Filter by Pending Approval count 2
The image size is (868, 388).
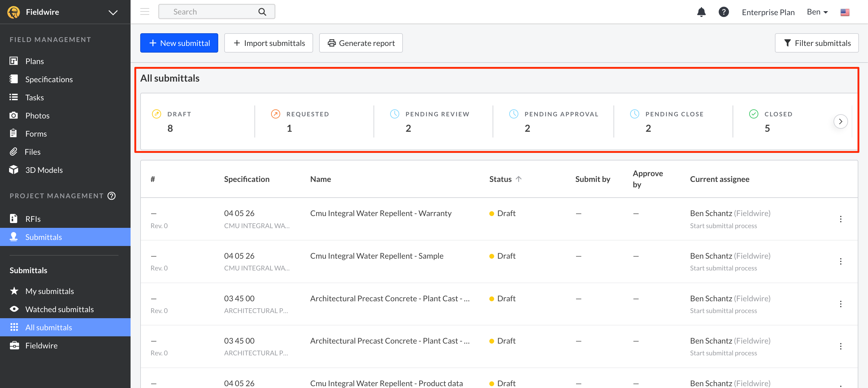pos(553,121)
